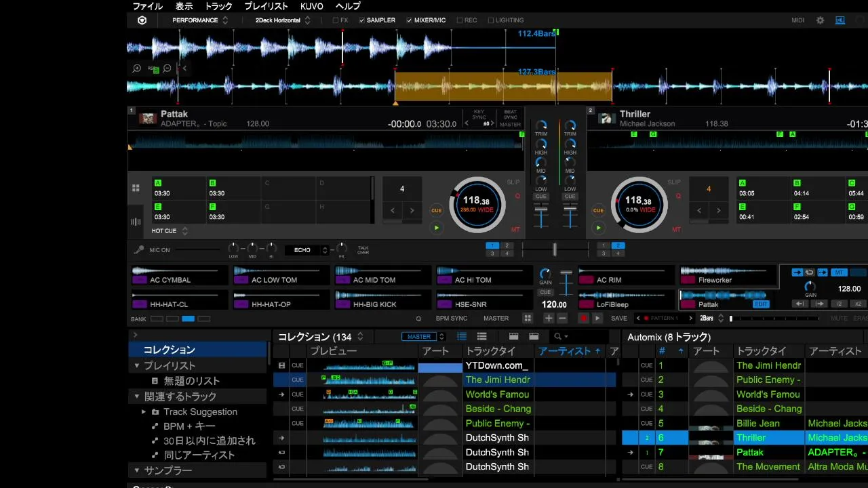The width and height of the screenshot is (868, 488).
Task: Trigger the LoFiBleep sampler slot
Action: coord(627,300)
